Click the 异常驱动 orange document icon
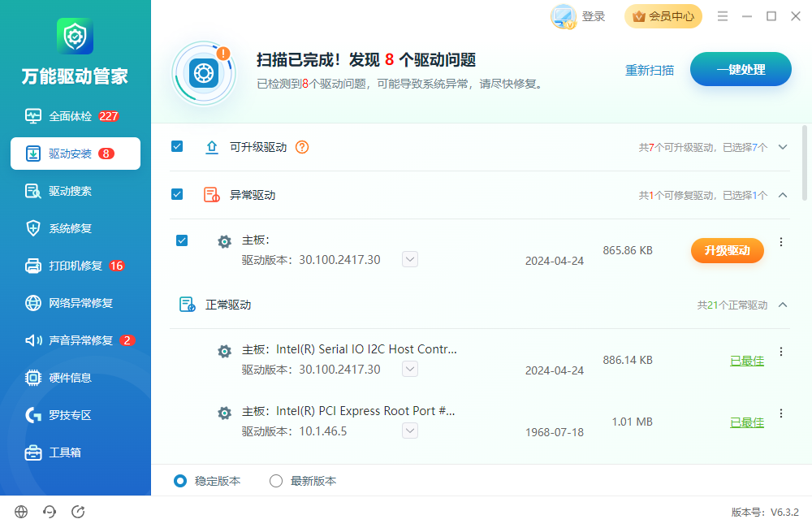812x528 pixels. click(211, 195)
